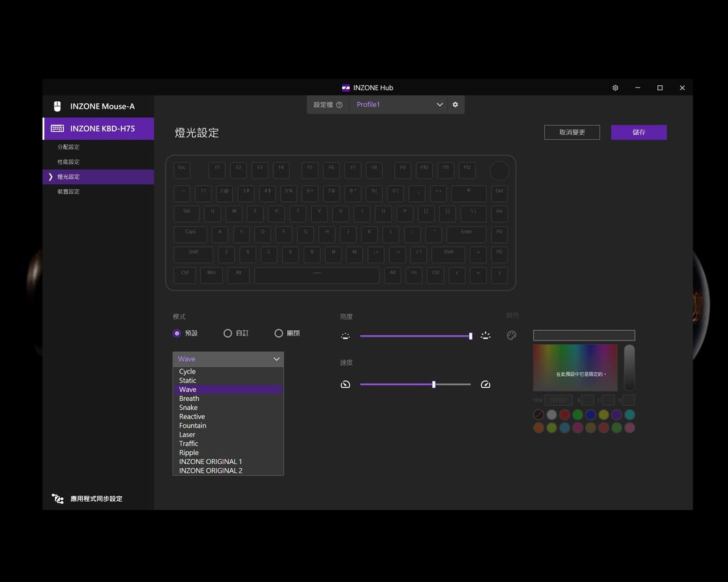Choose Reactive from the effect list

point(228,417)
